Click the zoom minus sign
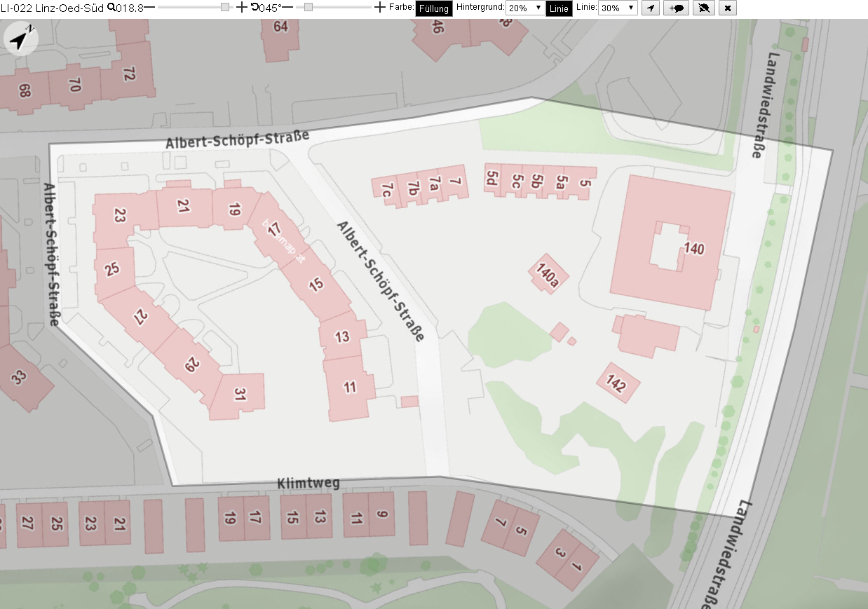The height and width of the screenshot is (609, 868). 149,8
